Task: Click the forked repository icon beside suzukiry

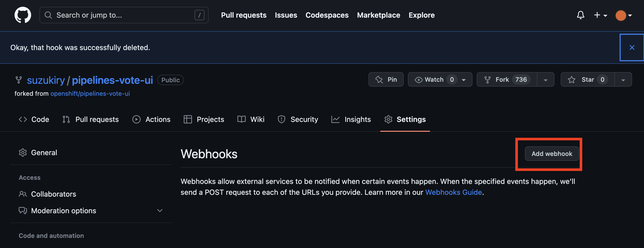Action: pyautogui.click(x=19, y=80)
